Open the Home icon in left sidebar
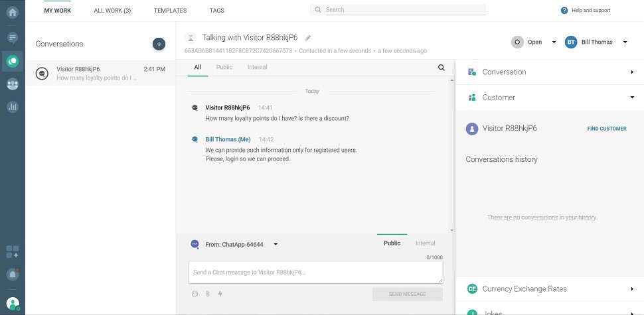Image resolution: width=644 pixels, height=315 pixels. [x=13, y=13]
